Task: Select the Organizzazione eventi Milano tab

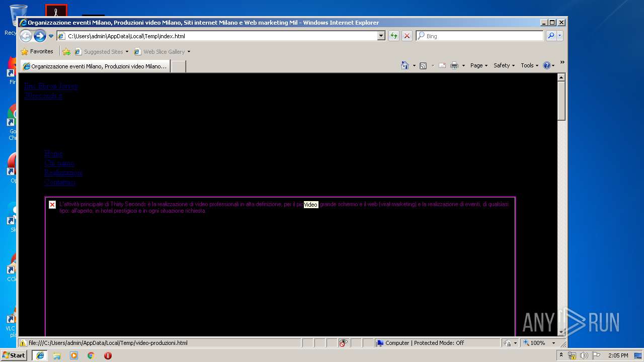Action: [x=95, y=66]
